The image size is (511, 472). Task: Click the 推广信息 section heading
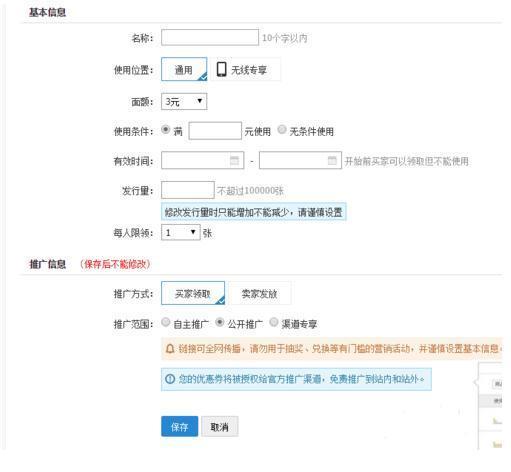(47, 264)
